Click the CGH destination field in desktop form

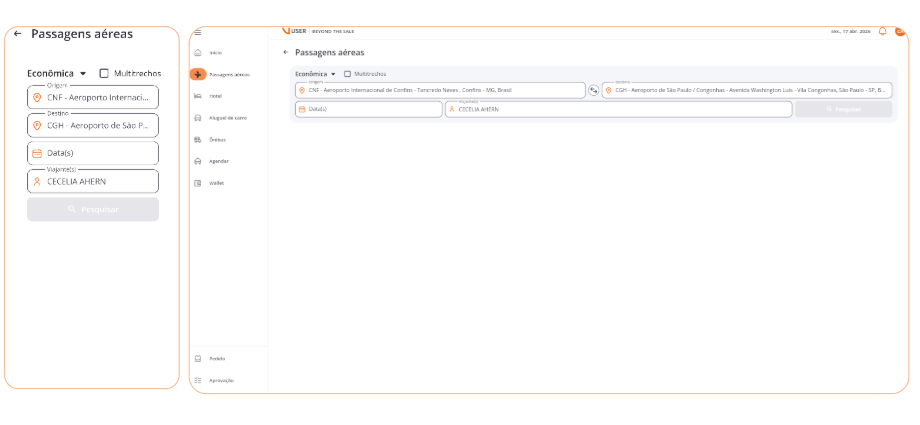746,90
